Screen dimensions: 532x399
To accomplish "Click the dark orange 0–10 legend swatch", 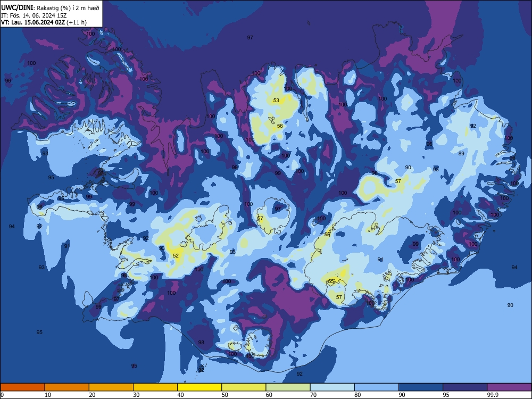I will click(22, 387).
